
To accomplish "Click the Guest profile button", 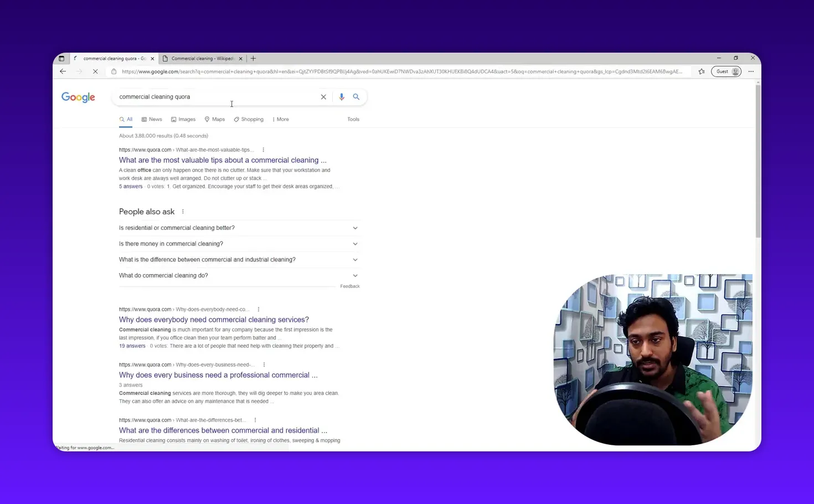I will point(725,71).
